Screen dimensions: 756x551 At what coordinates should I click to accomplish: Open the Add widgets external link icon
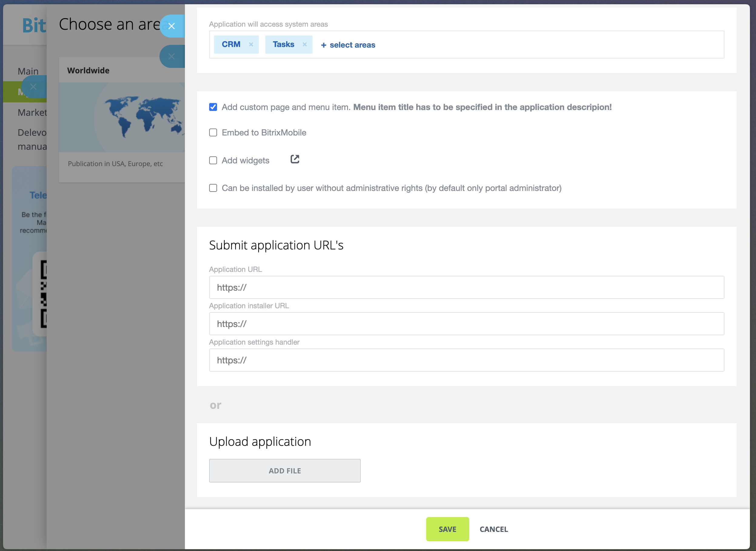coord(295,159)
